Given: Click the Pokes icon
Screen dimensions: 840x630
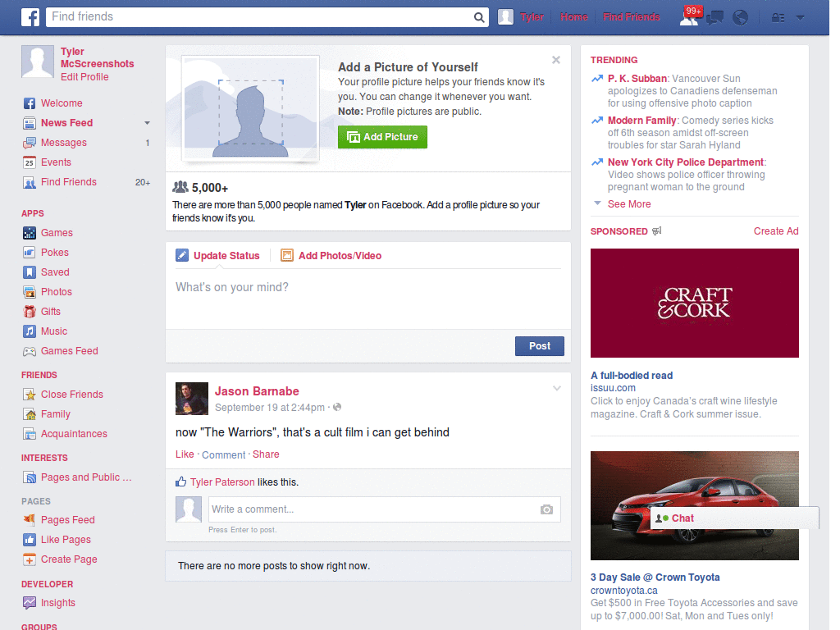Looking at the screenshot, I should click(x=30, y=253).
